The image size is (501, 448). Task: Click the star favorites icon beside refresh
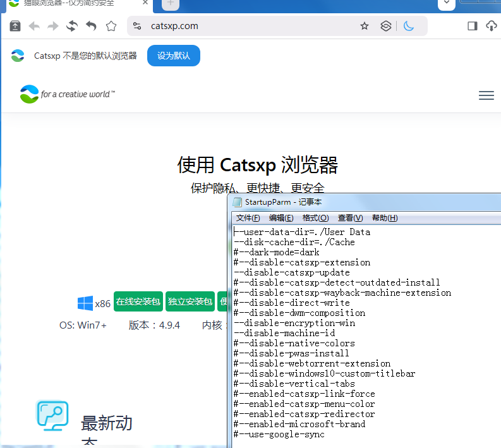click(x=111, y=26)
